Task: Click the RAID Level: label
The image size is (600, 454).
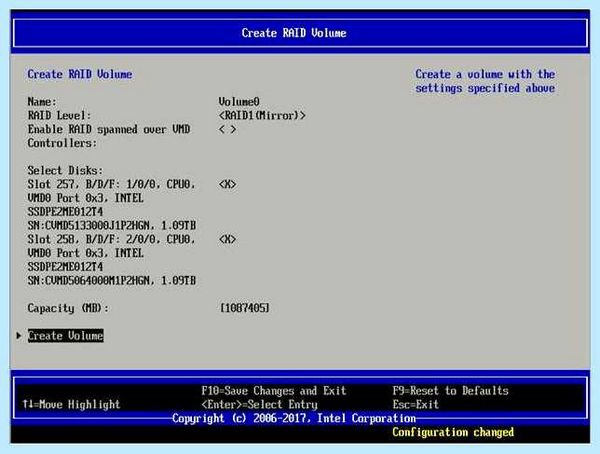Action: click(x=59, y=116)
